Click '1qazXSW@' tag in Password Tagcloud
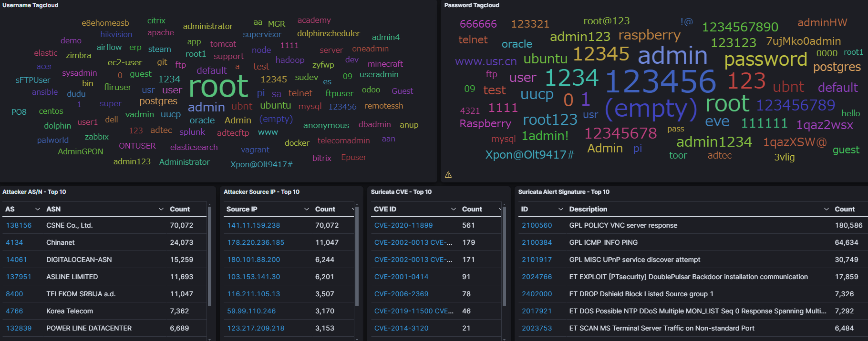 795,142
